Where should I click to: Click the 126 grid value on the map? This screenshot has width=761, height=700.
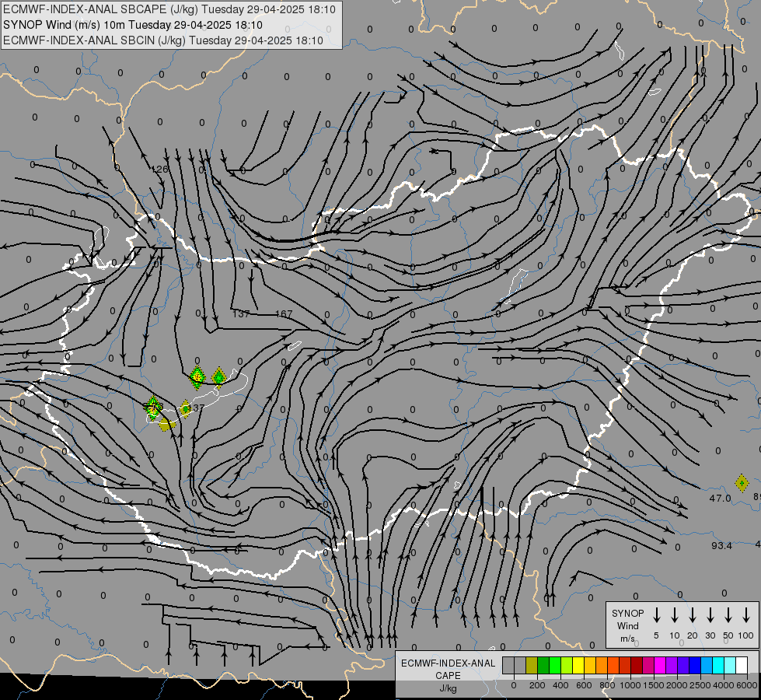pos(159,170)
